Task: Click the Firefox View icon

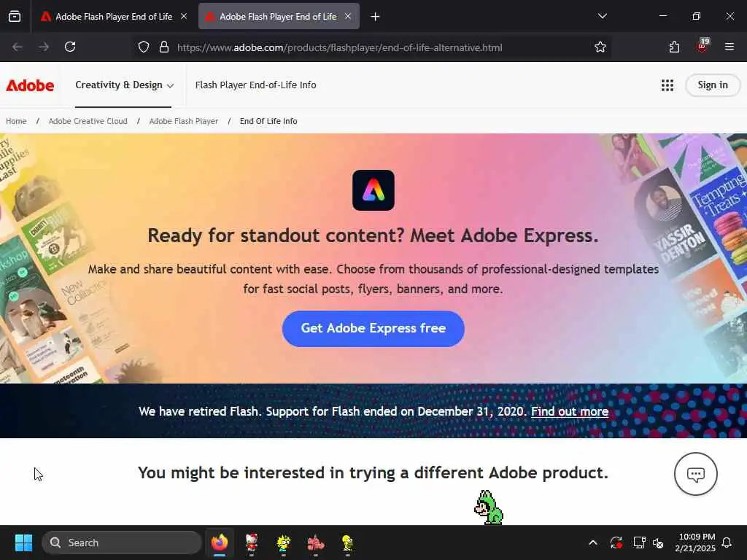Action: point(15,16)
